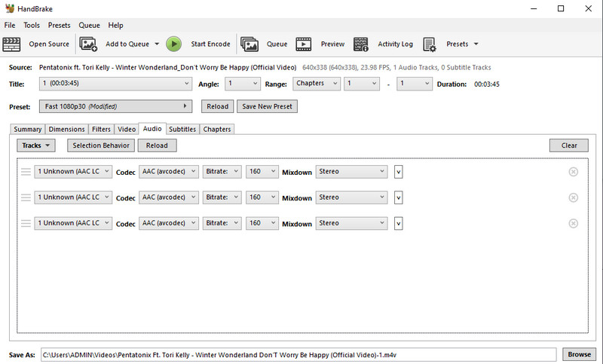Open the Queue via its toolbar icon
Screen dimensions: 603x364
coord(250,44)
